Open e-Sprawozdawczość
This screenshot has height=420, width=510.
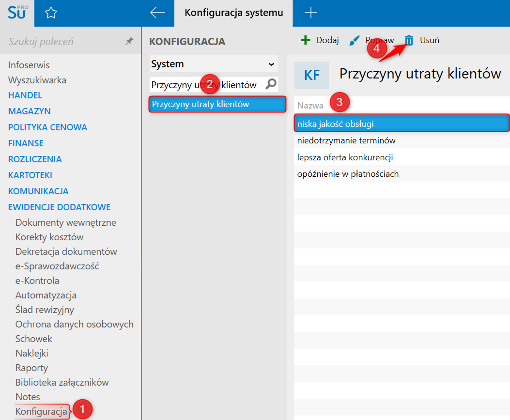[x=57, y=266]
